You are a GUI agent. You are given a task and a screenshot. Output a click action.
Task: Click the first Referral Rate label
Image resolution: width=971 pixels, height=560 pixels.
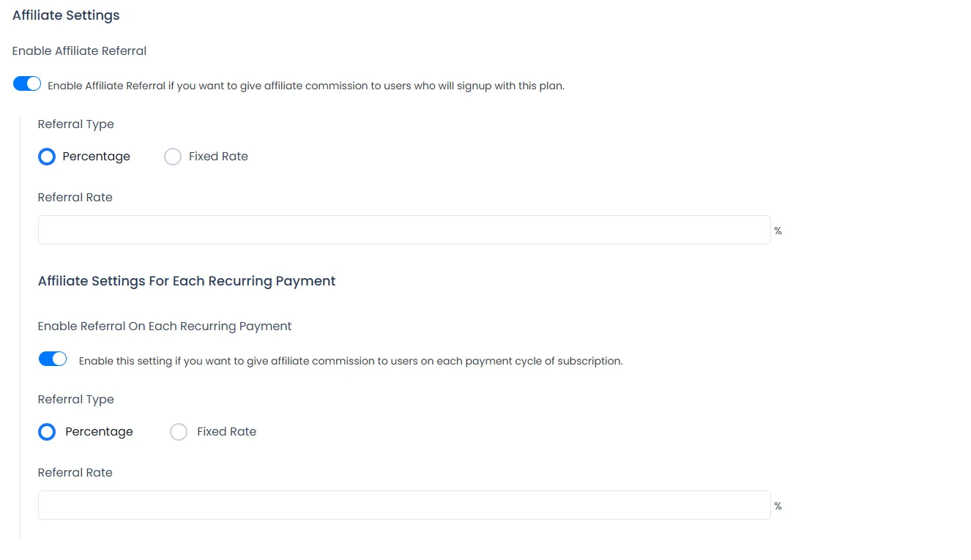click(75, 198)
